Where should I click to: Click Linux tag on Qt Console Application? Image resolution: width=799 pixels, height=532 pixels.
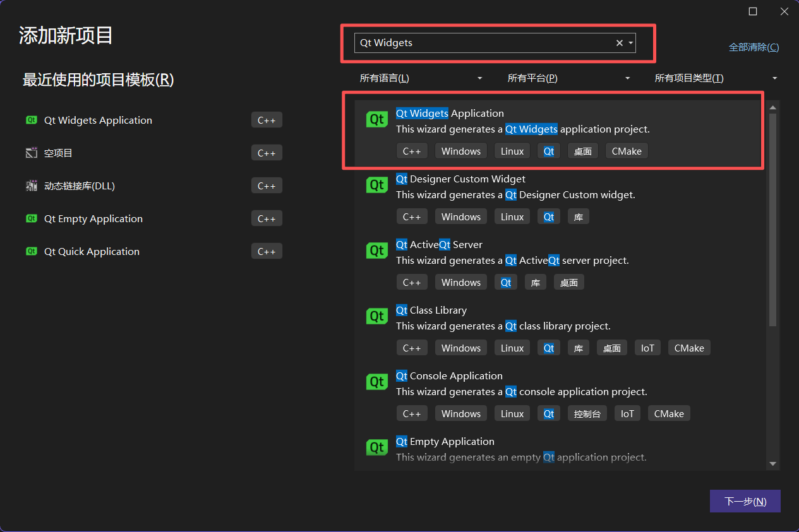point(512,413)
